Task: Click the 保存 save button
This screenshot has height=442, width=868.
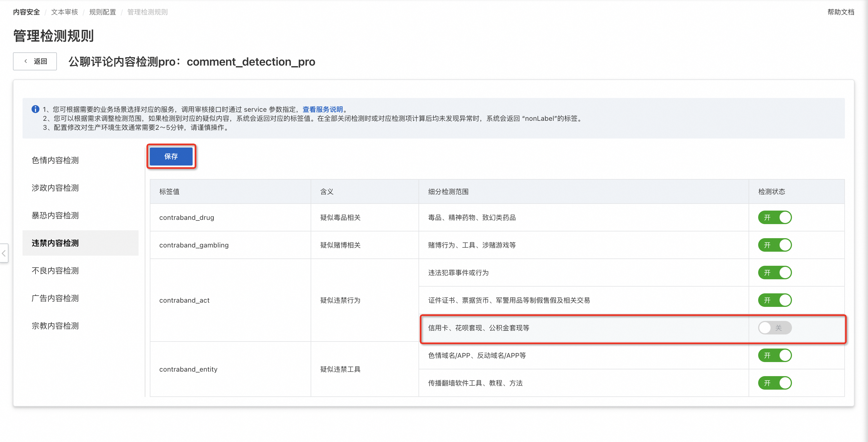Action: tap(171, 156)
